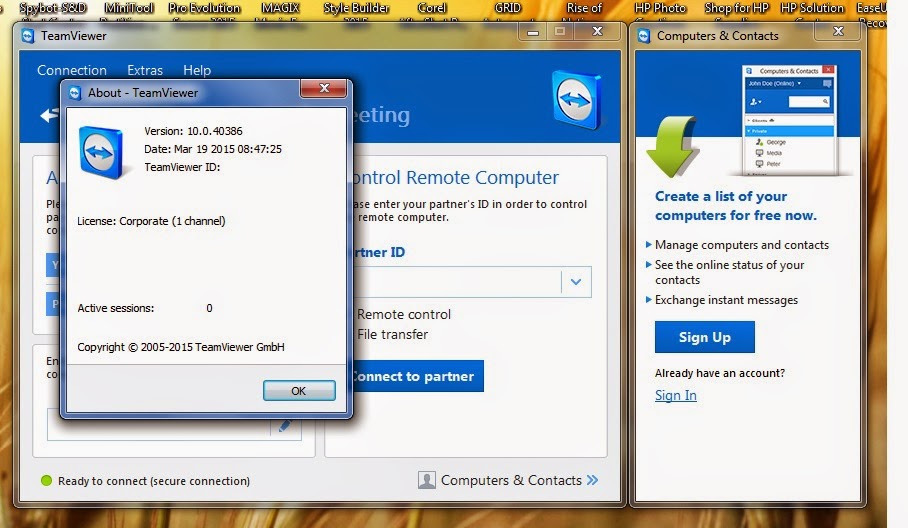Image resolution: width=908 pixels, height=528 pixels.
Task: Click the green ready status indicator
Action: (46, 481)
